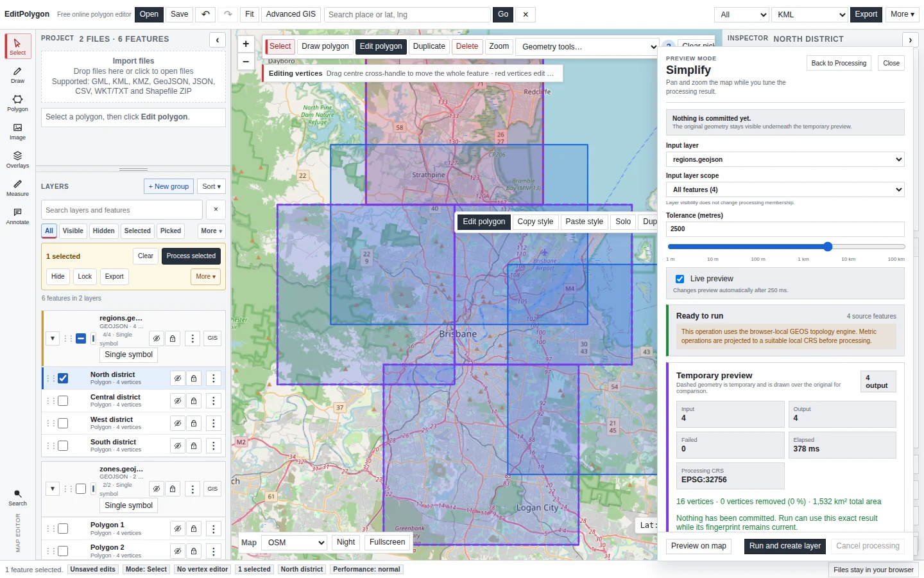Open the Input layer dropdown
Image resolution: width=924 pixels, height=578 pixels.
pyautogui.click(x=785, y=159)
